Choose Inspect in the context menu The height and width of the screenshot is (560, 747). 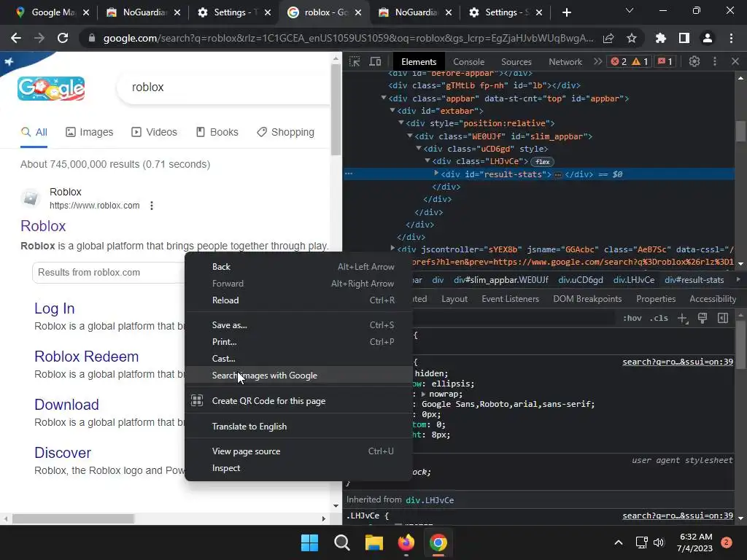298,467
